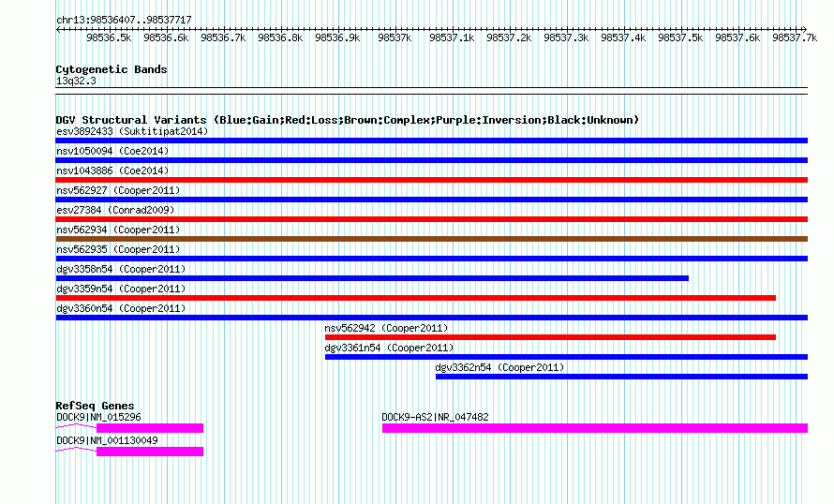Click the red bar under nsv562942
Image resolution: width=834 pixels, height=504 pixels.
click(x=550, y=337)
